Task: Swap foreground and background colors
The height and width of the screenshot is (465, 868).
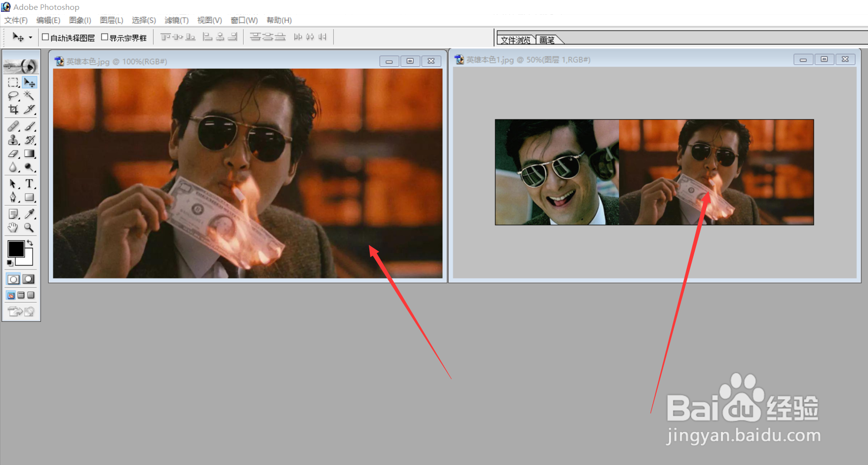Action: pyautogui.click(x=30, y=242)
